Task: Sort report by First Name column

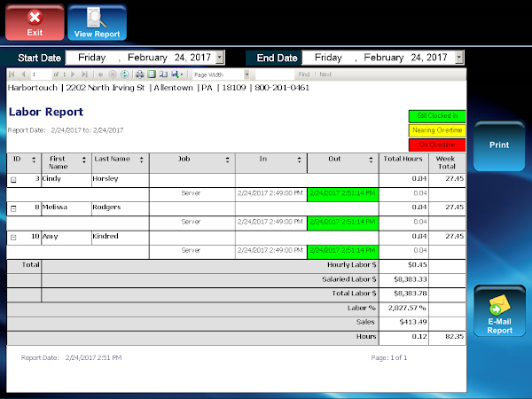Action: (x=84, y=160)
